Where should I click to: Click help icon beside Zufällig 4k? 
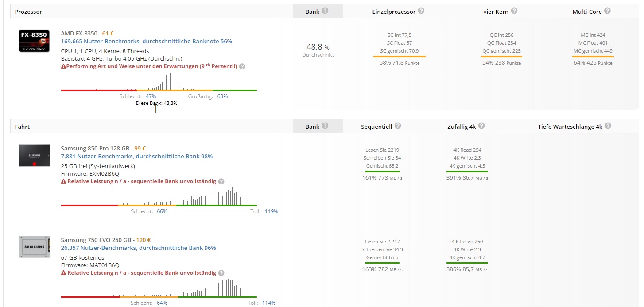[481, 126]
